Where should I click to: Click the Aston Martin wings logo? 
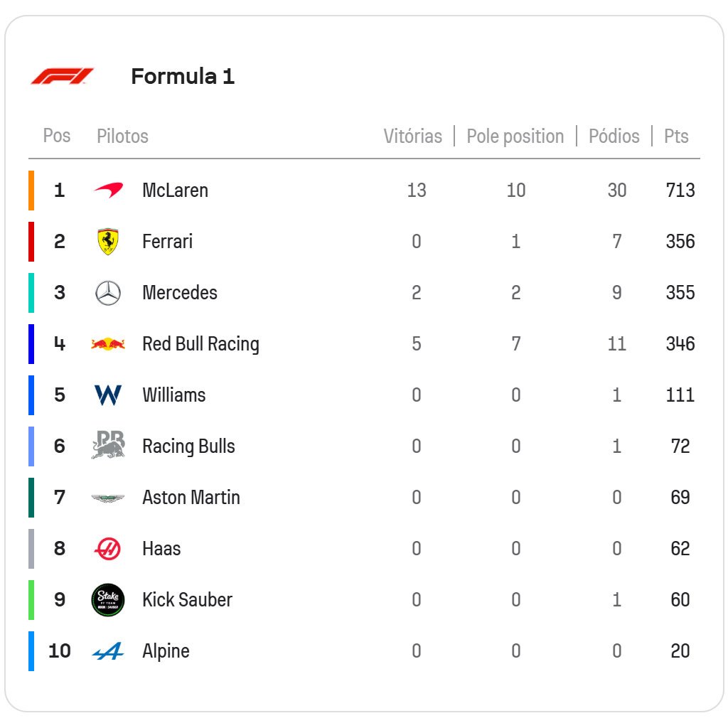108,498
